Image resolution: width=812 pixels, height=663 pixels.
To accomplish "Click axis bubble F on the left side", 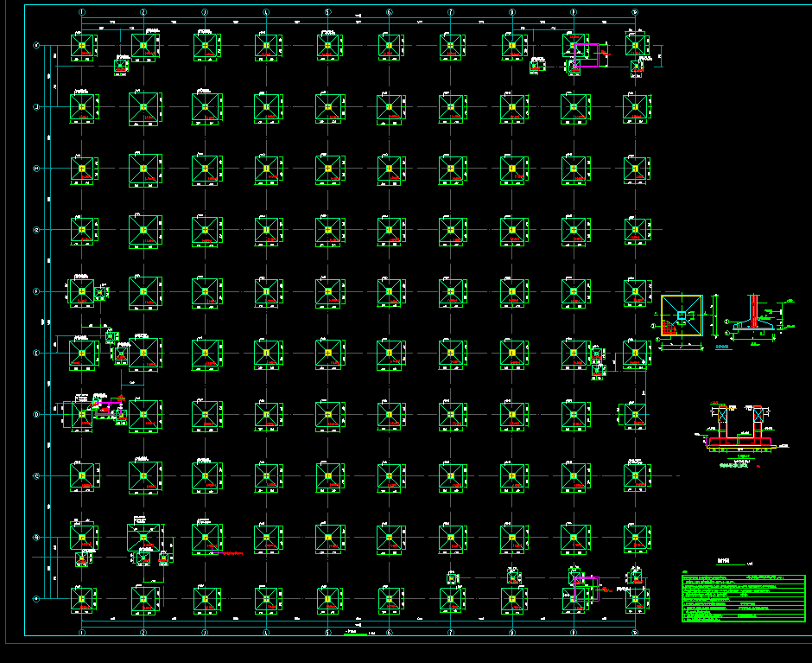I will click(36, 291).
